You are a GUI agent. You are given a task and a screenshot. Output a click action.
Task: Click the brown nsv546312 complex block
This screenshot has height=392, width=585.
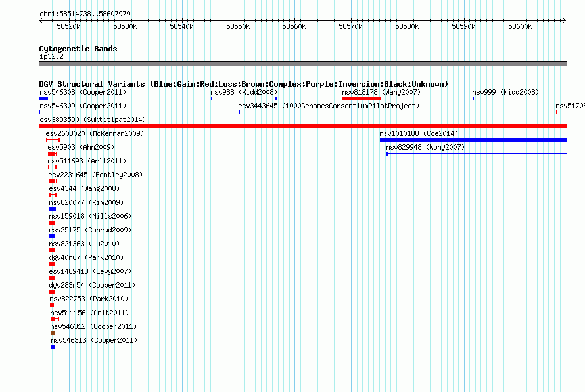point(53,333)
